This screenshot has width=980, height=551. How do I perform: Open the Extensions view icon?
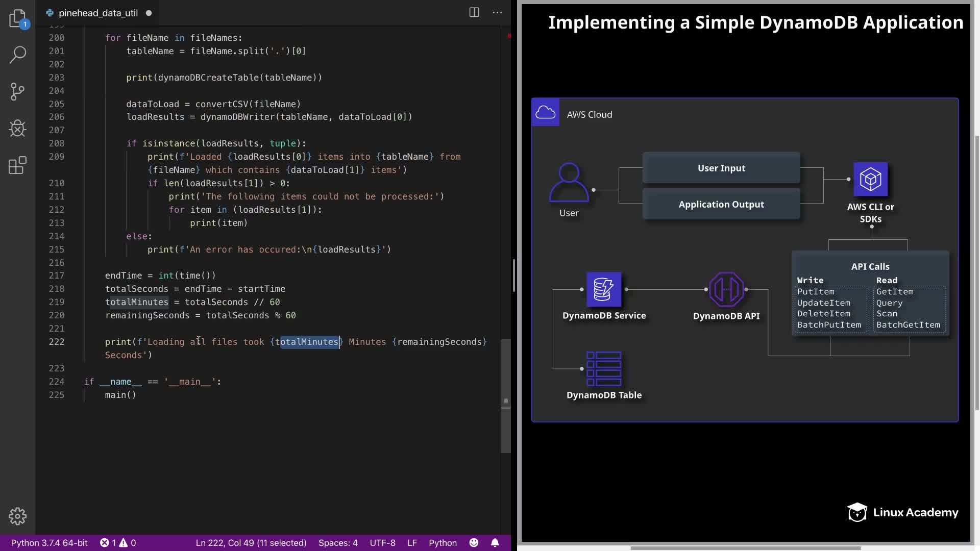(x=17, y=165)
